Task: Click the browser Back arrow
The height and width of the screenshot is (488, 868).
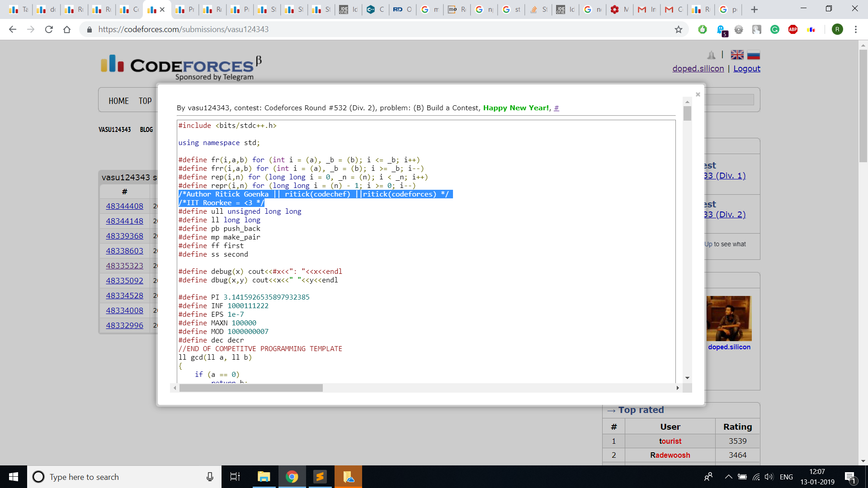Action: coord(13,29)
